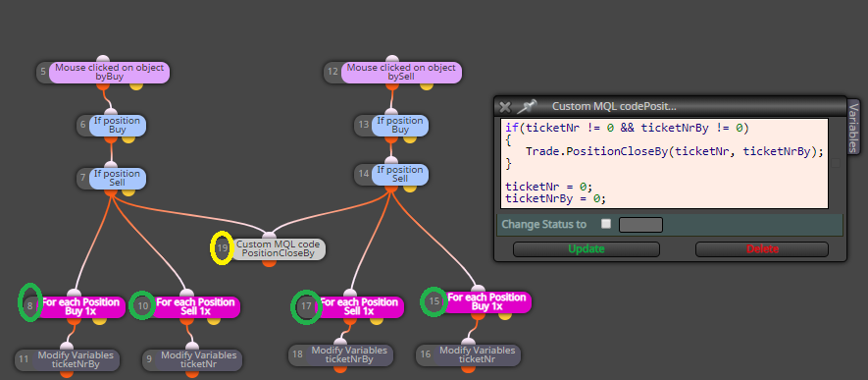Viewport: 868px width, 380px height.
Task: Select block 14 If position Sell
Action: click(x=400, y=175)
